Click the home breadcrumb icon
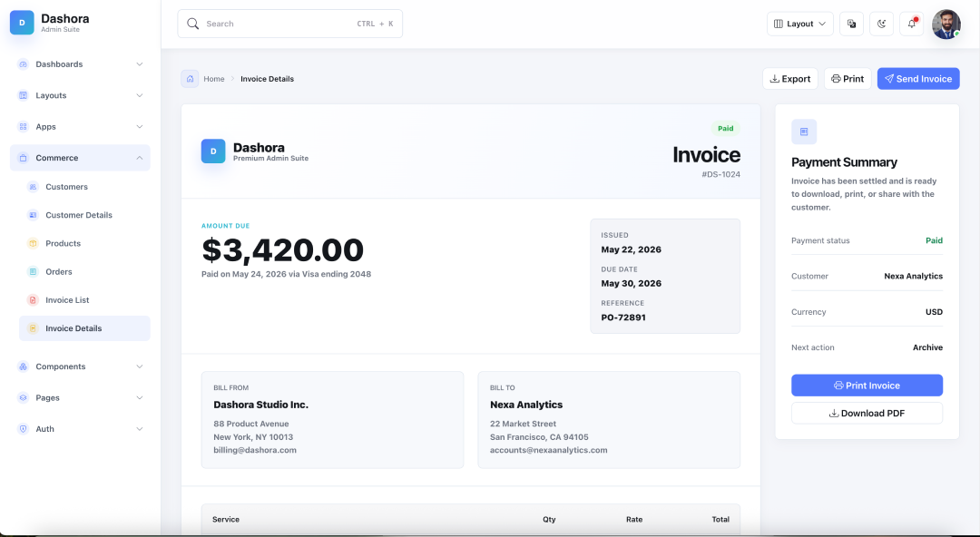Image resolution: width=980 pixels, height=537 pixels. point(190,79)
